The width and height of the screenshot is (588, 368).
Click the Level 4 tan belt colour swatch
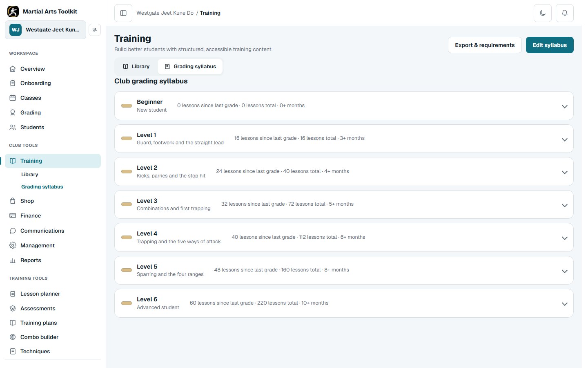[x=127, y=237]
